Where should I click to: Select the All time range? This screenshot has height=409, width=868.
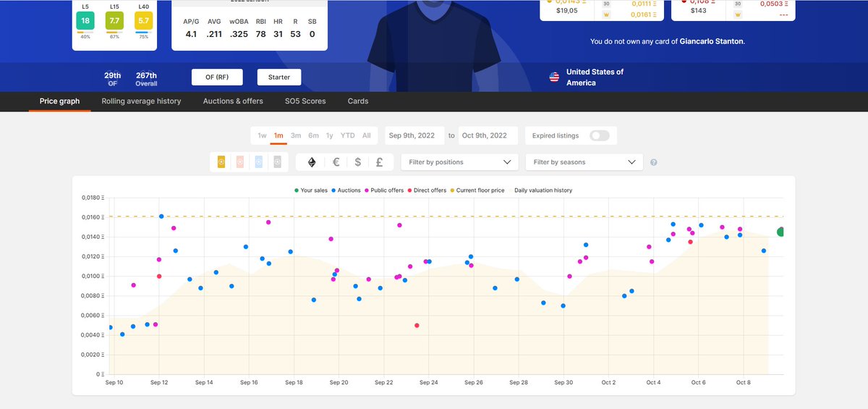[x=367, y=135]
